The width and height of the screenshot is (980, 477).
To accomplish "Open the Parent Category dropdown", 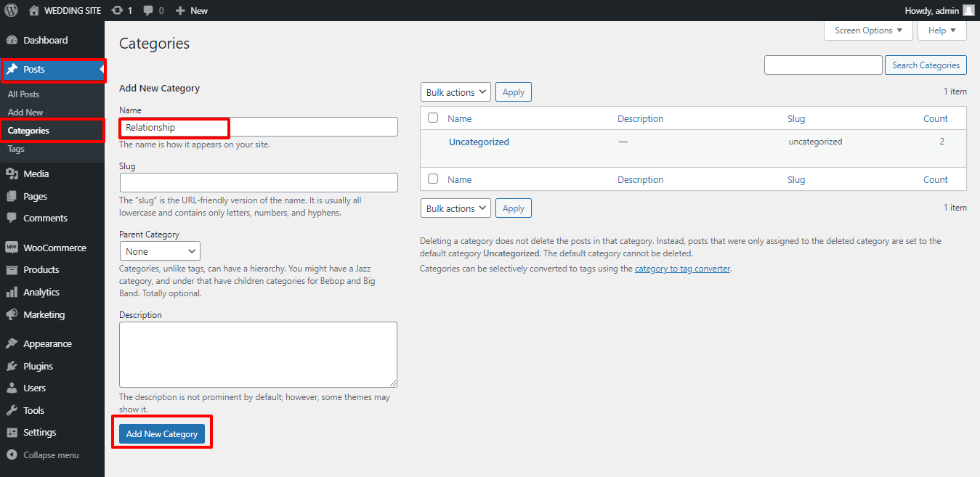I will (160, 251).
